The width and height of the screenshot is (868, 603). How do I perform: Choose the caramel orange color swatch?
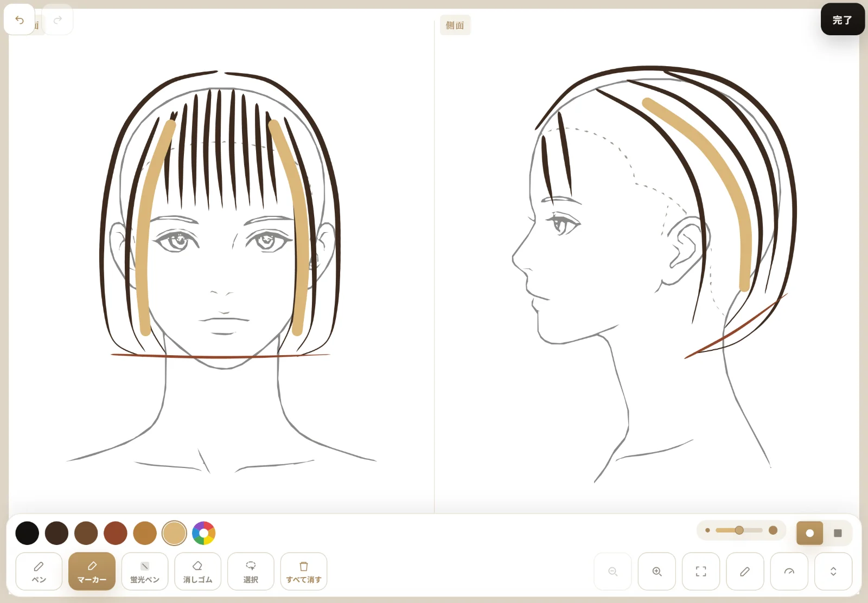145,533
